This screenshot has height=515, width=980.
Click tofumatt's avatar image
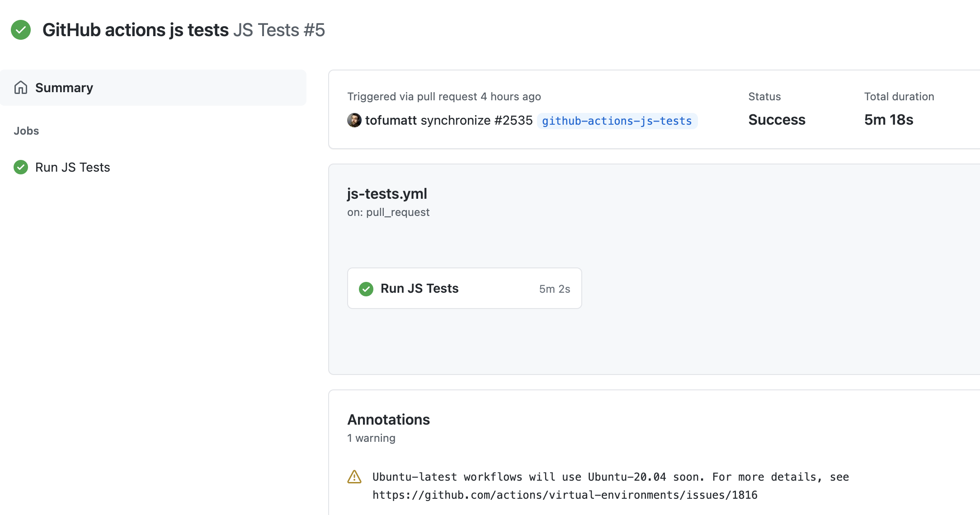[354, 120]
